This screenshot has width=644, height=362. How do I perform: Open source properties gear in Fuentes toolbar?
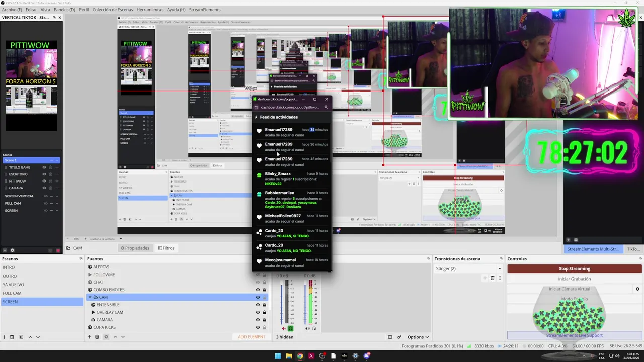[x=106, y=337]
